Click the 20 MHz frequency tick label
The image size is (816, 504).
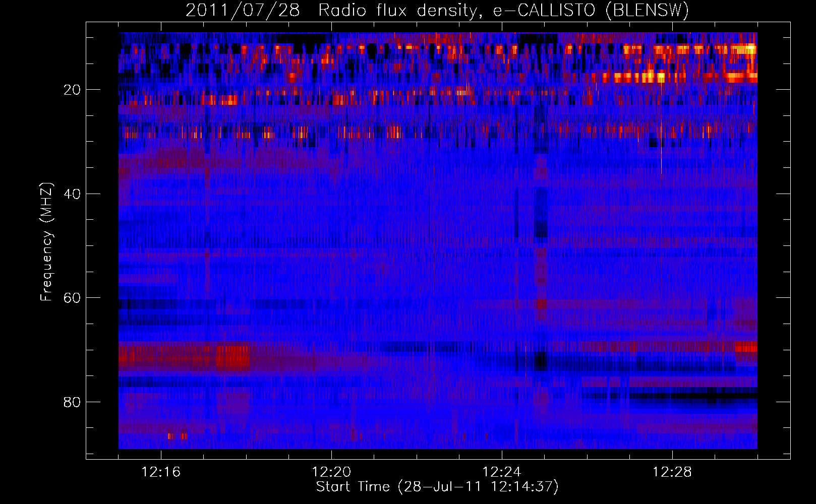click(73, 90)
